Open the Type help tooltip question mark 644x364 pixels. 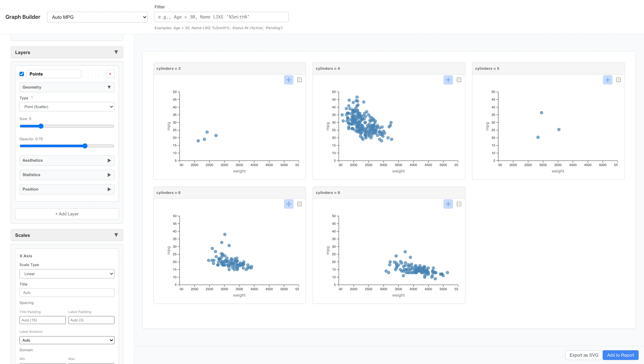pos(32,98)
